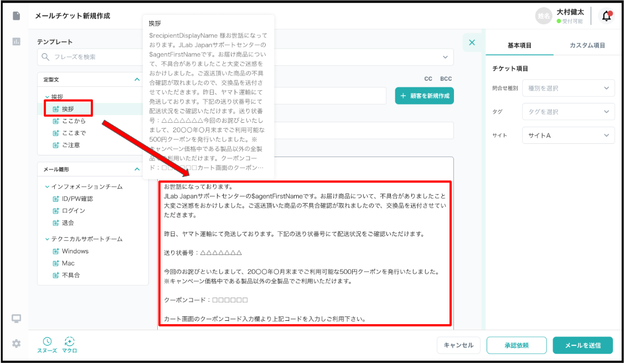625x364 pixels.
Task: Open the 同合せ種別 dropdown
Action: [568, 89]
